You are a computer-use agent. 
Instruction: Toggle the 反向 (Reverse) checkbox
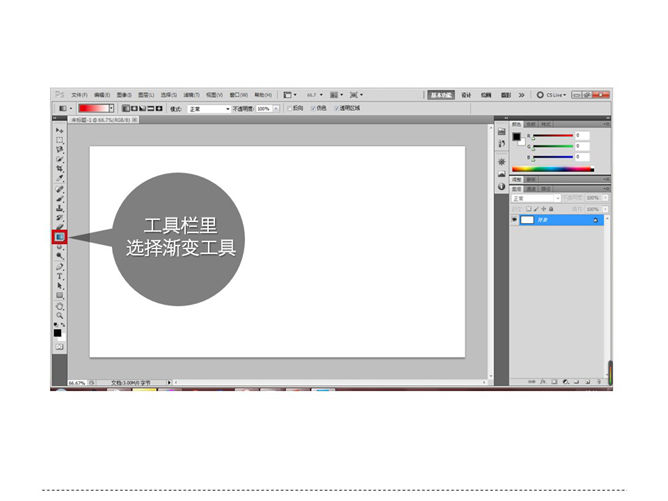(x=288, y=108)
